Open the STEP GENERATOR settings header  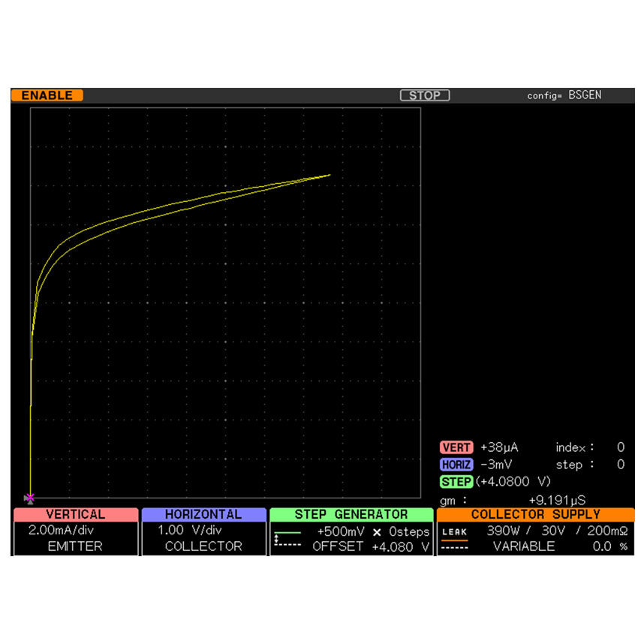(x=351, y=515)
